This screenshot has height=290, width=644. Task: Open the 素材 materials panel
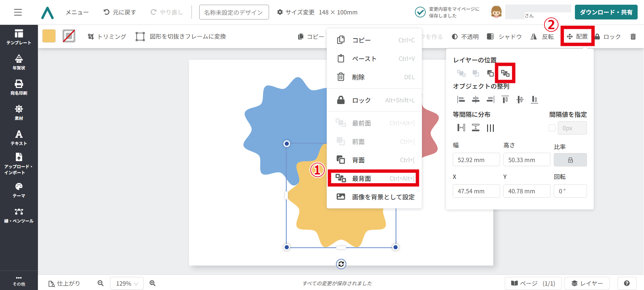pos(19,112)
